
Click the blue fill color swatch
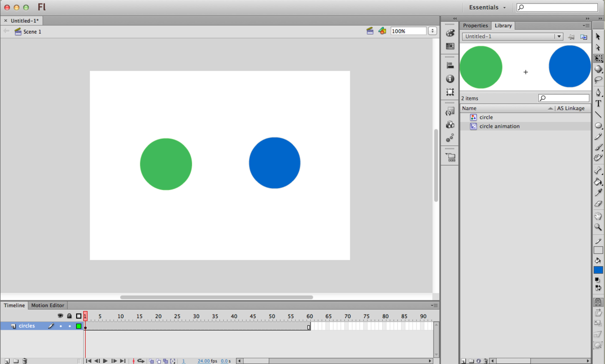click(x=598, y=270)
